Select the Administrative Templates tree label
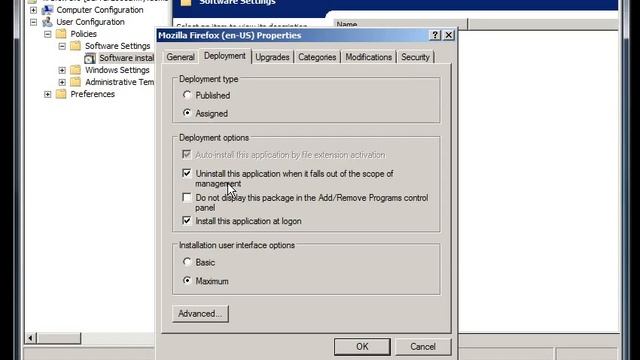Viewport: 640px width, 360px height. [120, 82]
